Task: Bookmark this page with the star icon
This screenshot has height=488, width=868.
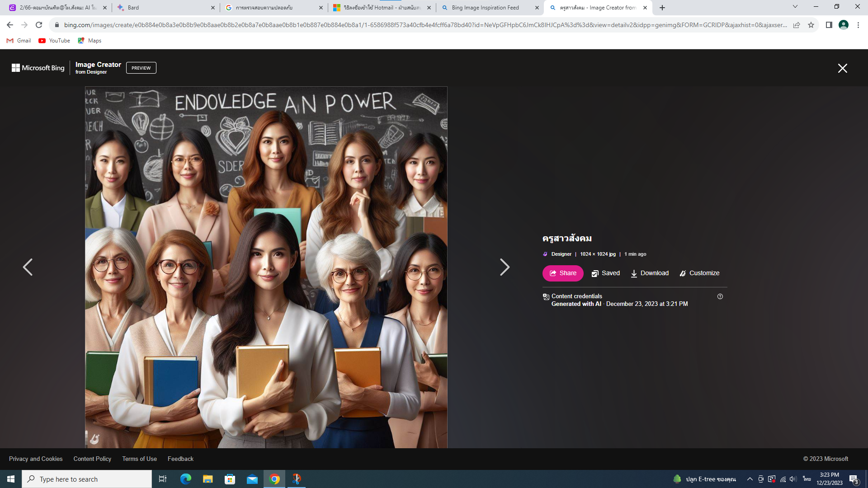Action: coord(811,25)
